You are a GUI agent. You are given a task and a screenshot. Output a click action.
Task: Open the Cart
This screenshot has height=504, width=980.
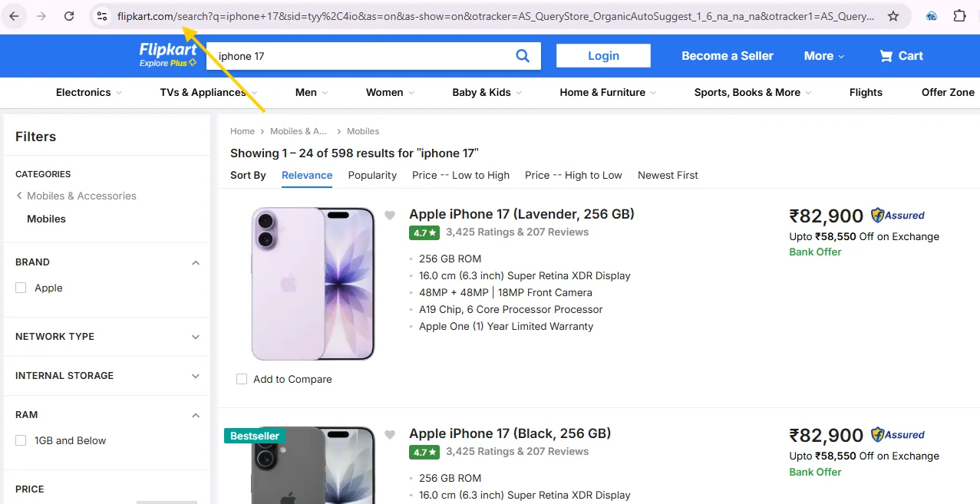899,55
